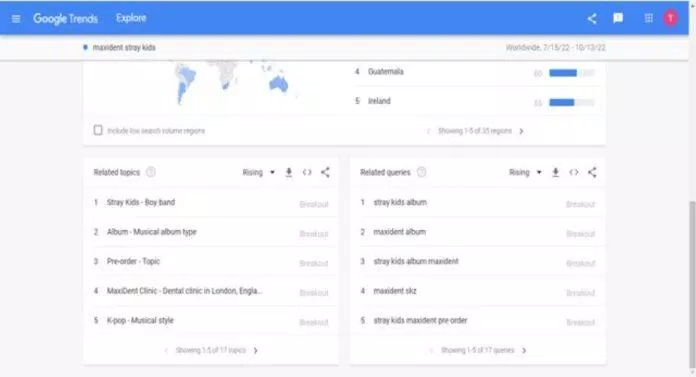Embed the Related queries card
The image size is (696, 377).
[x=574, y=172]
